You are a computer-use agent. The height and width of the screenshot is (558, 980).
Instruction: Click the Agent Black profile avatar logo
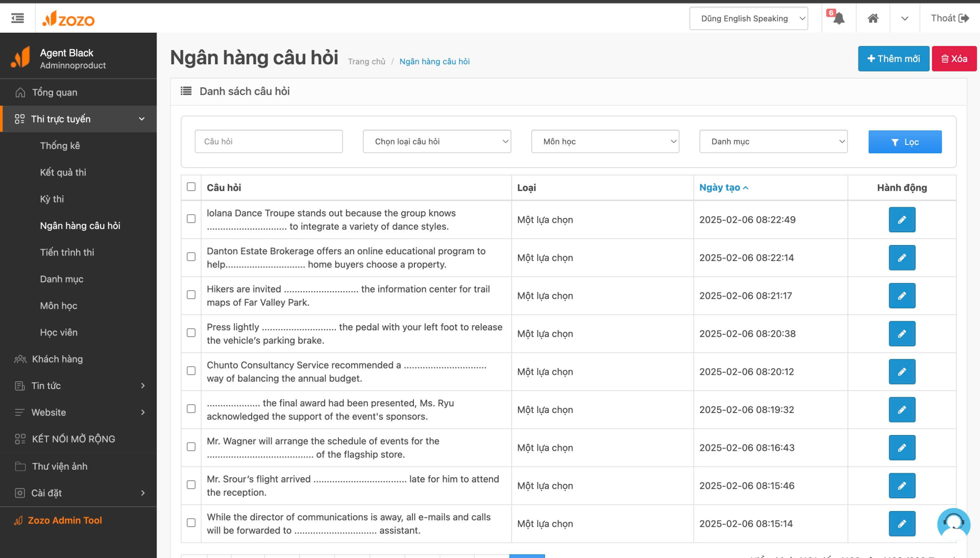pos(21,58)
